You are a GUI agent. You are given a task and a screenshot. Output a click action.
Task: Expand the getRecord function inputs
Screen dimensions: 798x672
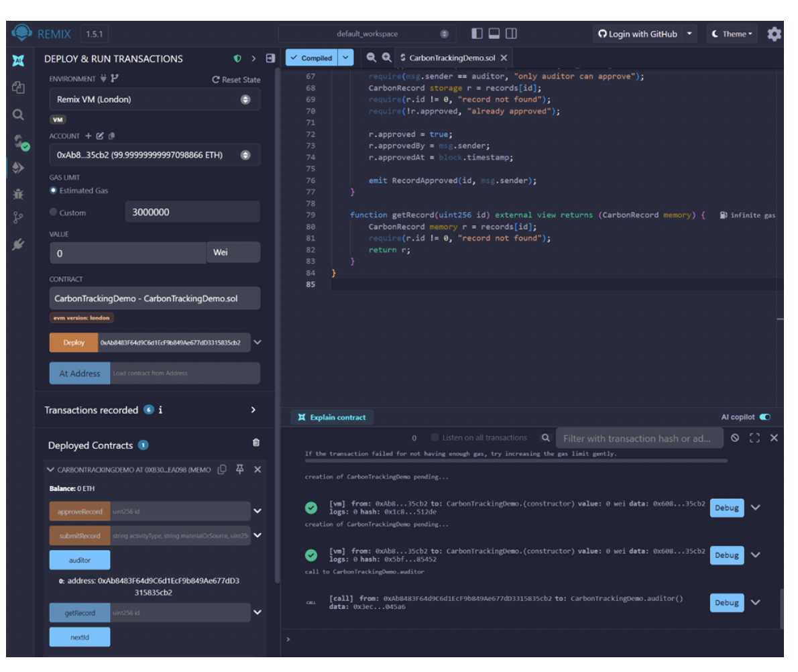(258, 612)
